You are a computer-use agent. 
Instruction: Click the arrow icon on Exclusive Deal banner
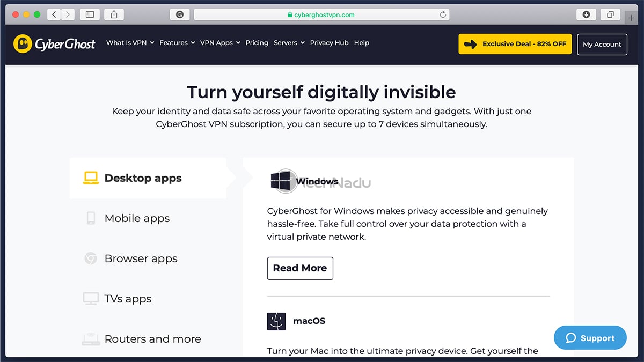pos(470,44)
